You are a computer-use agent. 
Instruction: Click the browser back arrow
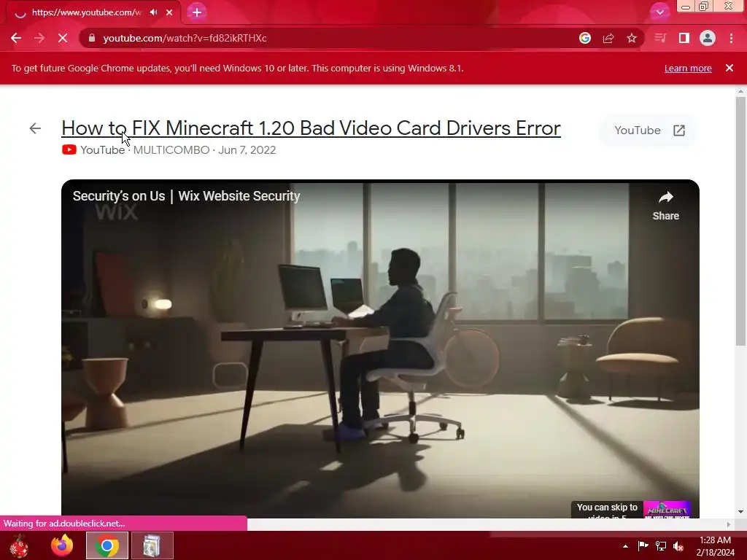pos(16,38)
